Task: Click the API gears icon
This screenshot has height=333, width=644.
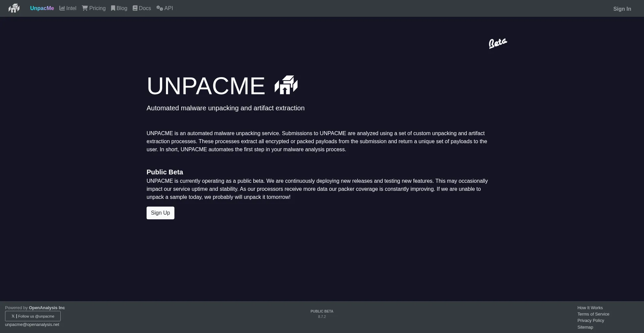Action: coord(160,8)
